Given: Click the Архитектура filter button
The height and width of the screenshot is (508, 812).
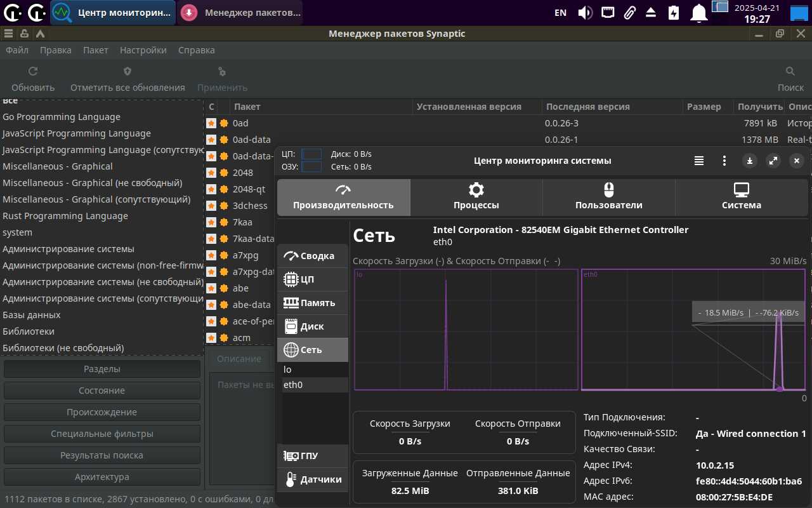Looking at the screenshot, I should [101, 477].
